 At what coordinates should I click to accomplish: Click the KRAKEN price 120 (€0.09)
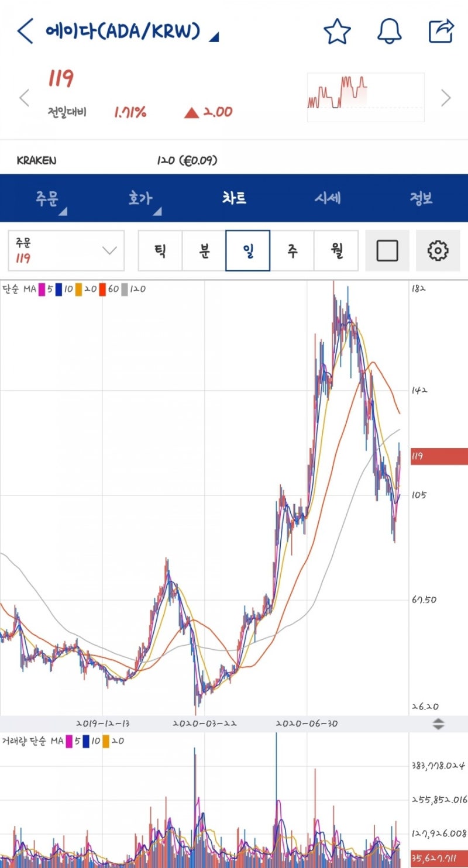(x=187, y=160)
